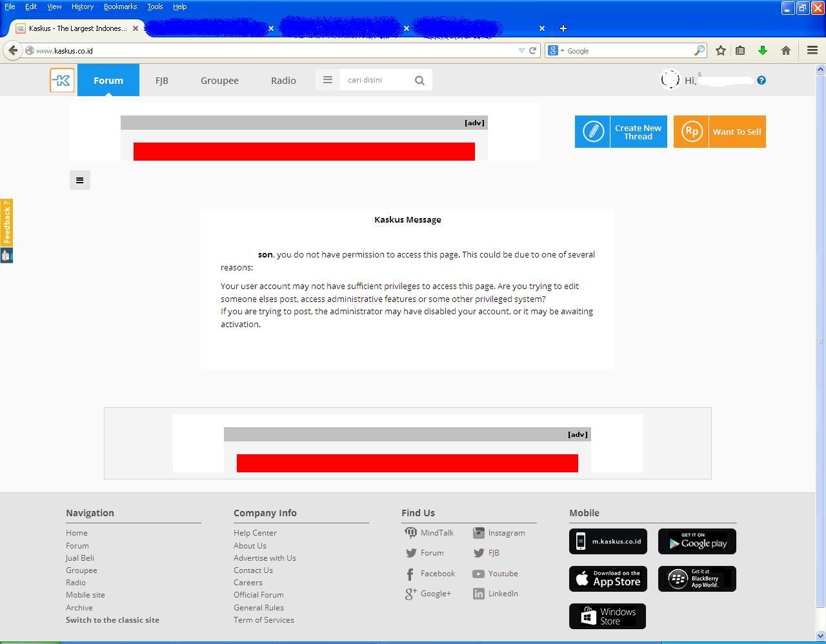This screenshot has height=644, width=826.
Task: Click the Google search magnifier icon
Action: click(x=700, y=50)
